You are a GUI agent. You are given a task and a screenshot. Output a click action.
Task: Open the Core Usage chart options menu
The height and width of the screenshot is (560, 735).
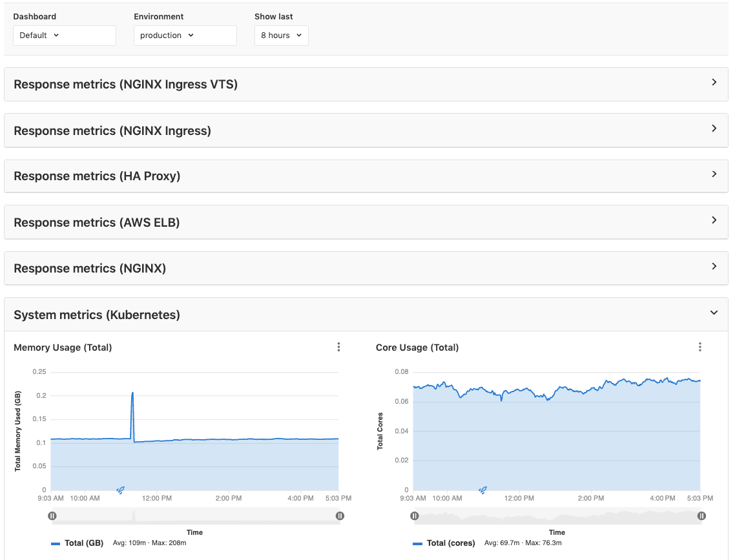pyautogui.click(x=700, y=347)
